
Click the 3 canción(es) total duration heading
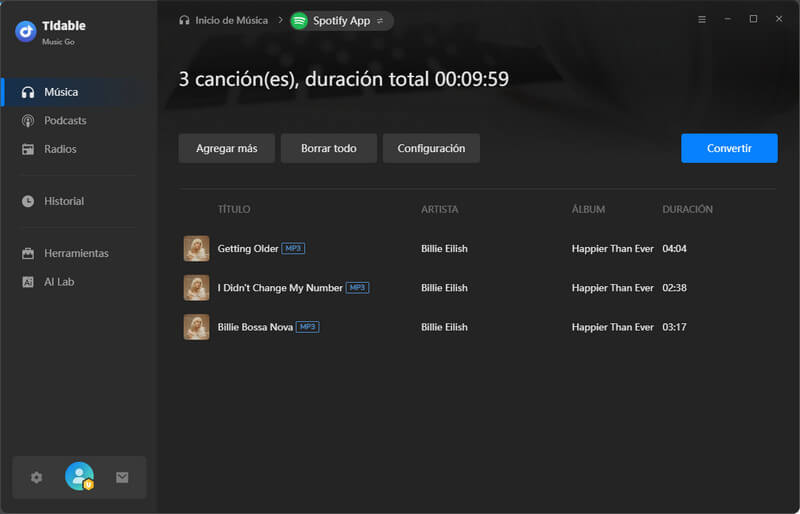tap(343, 80)
